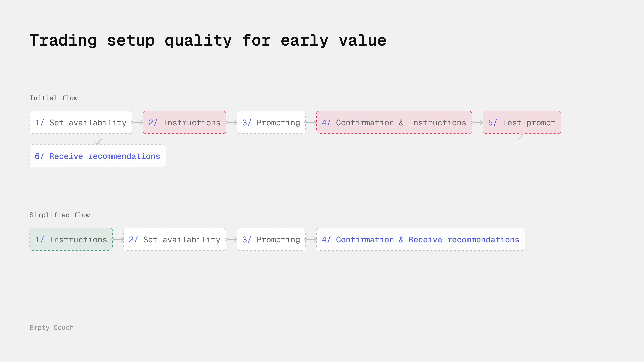The width and height of the screenshot is (644, 362).
Task: Select the green "1/ Instructions" step box
Action: 71,239
